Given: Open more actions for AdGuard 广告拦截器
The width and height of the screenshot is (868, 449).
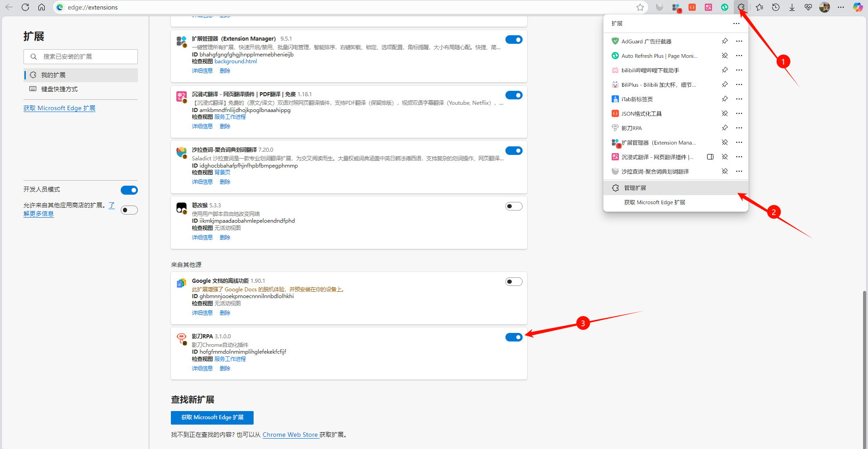Looking at the screenshot, I should pyautogui.click(x=739, y=41).
